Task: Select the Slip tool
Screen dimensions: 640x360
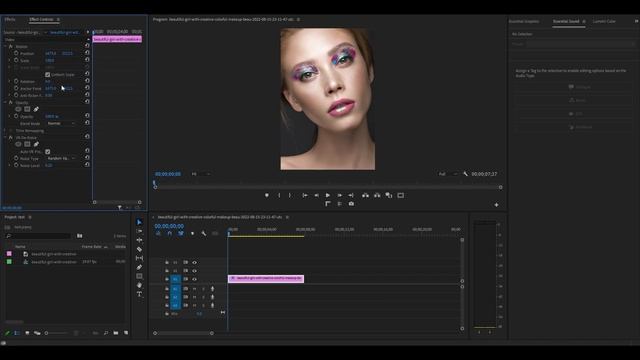Action: pos(139,258)
